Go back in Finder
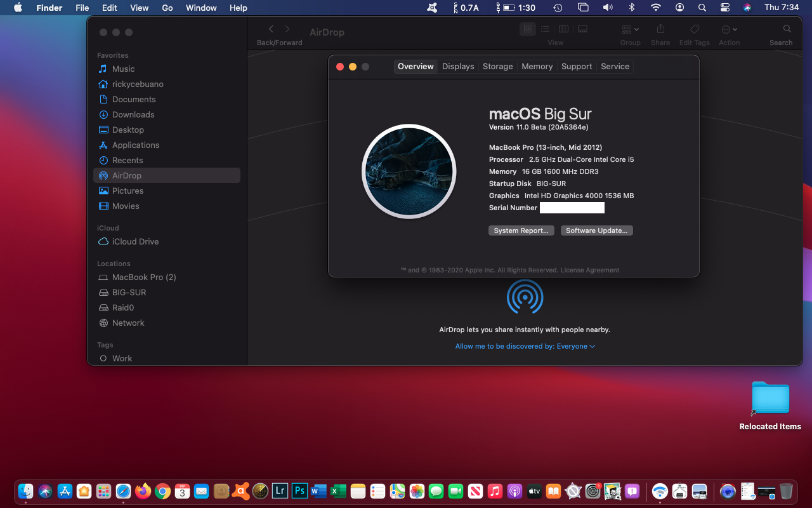The image size is (812, 508). pyautogui.click(x=272, y=29)
